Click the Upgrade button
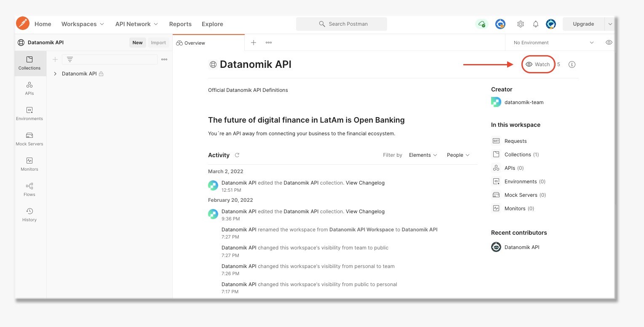The height and width of the screenshot is (327, 644). click(583, 24)
